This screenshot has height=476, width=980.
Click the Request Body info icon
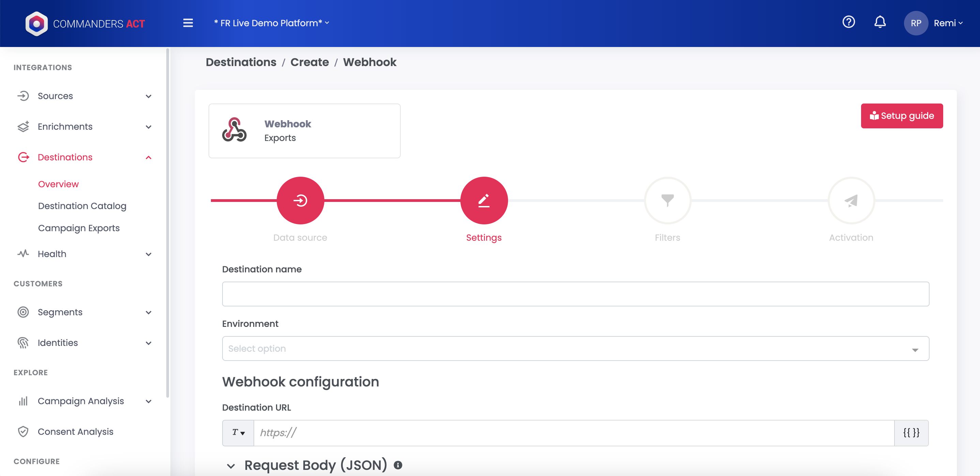pyautogui.click(x=398, y=465)
